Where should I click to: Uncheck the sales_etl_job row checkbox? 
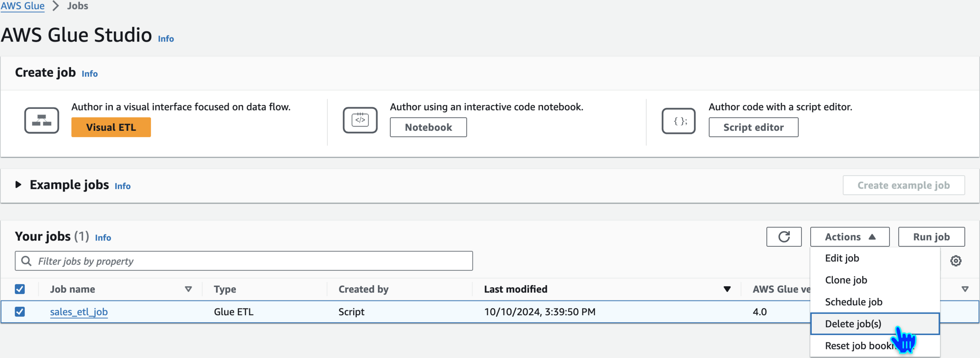pyautogui.click(x=20, y=312)
